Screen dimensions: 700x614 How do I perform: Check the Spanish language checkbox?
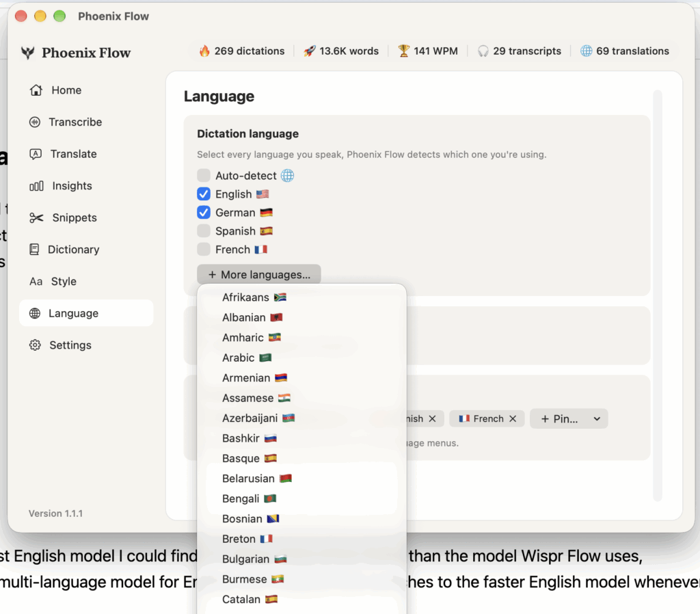click(204, 231)
